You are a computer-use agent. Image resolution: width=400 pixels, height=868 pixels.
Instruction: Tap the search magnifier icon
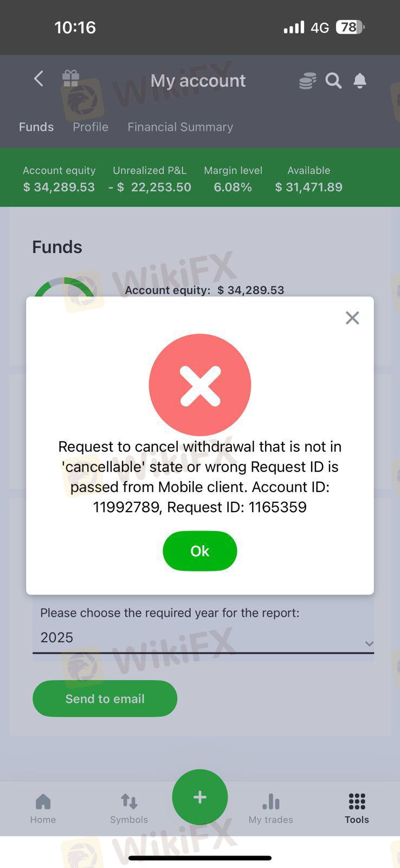pos(333,81)
